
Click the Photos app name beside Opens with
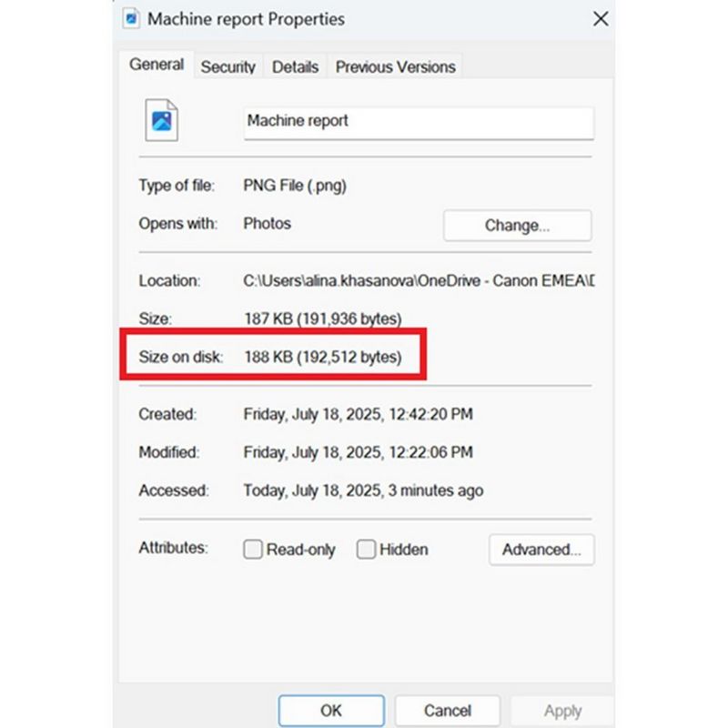(x=267, y=223)
